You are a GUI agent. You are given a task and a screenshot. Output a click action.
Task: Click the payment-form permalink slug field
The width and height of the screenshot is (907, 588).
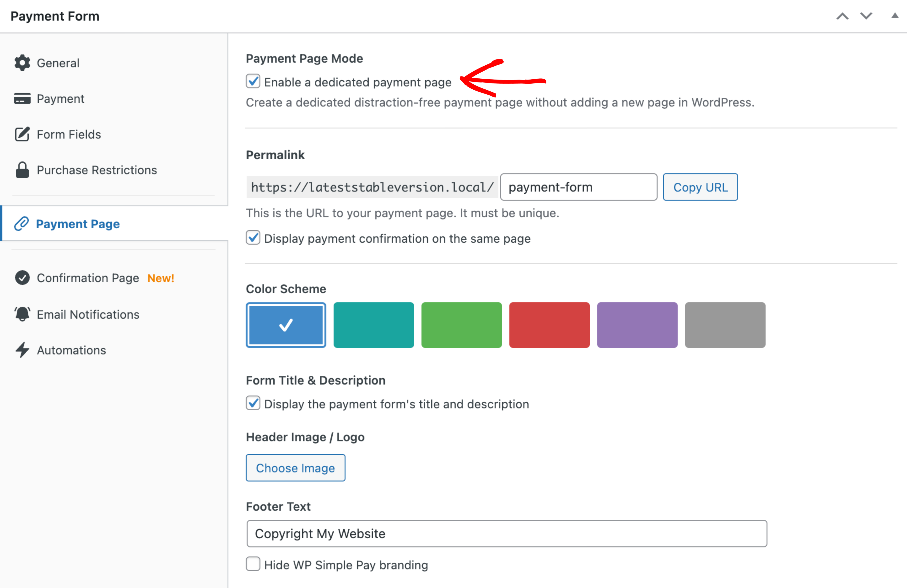coord(578,187)
